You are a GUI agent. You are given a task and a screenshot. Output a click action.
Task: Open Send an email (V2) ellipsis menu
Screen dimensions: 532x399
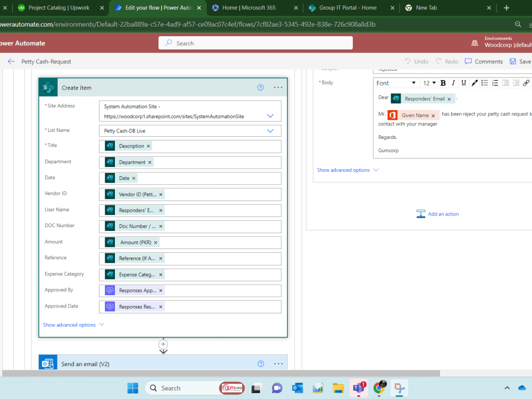coord(278,364)
